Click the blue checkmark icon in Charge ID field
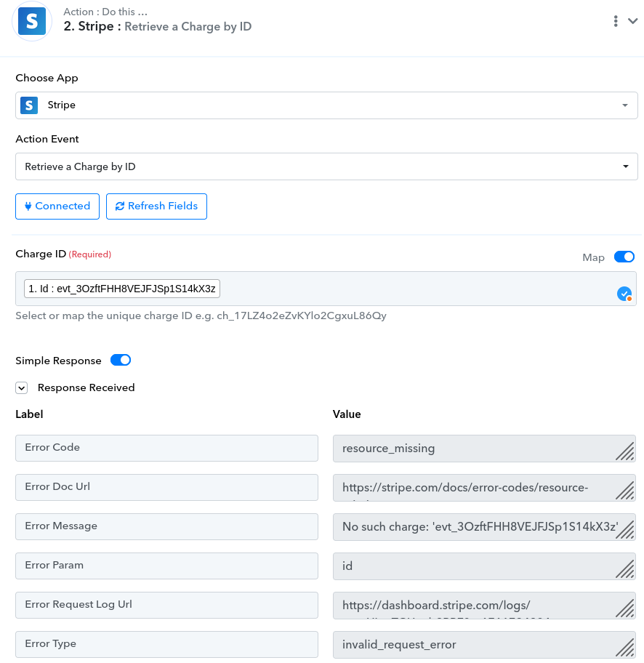 [x=624, y=294]
